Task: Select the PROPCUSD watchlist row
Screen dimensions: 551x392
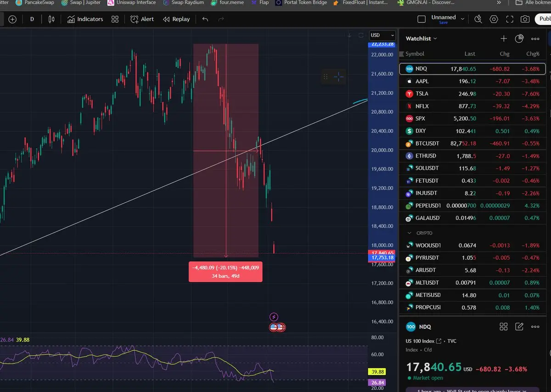Action: pos(472,308)
